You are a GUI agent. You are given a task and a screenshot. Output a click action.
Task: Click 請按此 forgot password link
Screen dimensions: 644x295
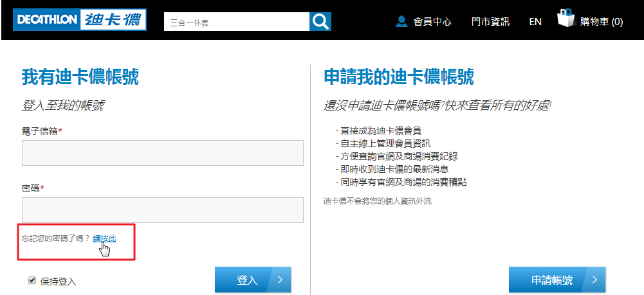coord(104,238)
